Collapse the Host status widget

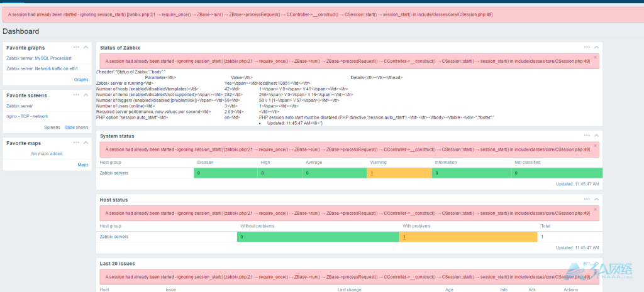(596, 200)
